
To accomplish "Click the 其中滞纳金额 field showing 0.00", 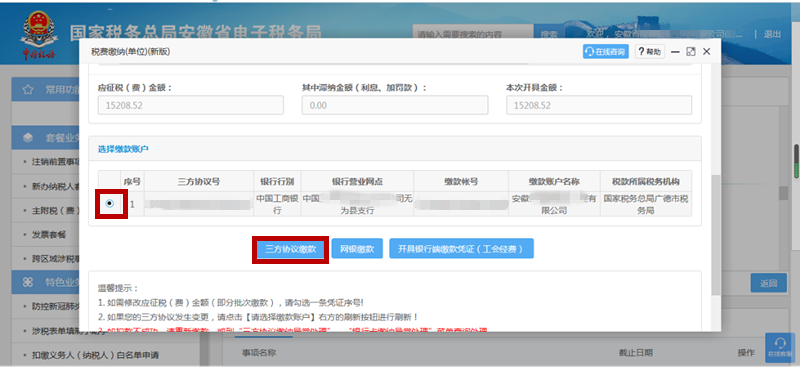I will point(395,105).
